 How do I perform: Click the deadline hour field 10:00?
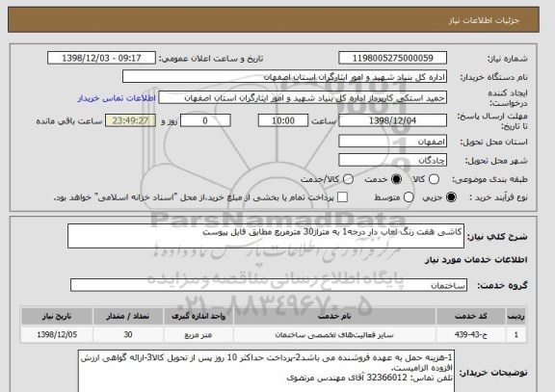tap(283, 120)
